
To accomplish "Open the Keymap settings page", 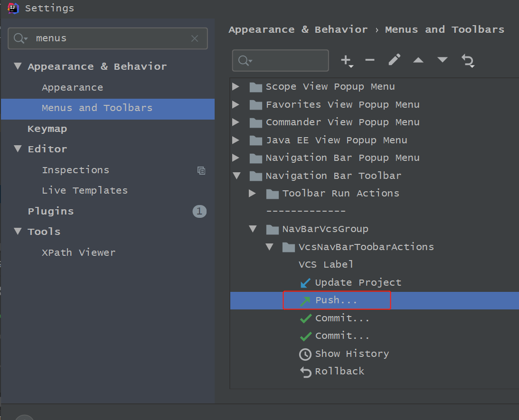I will (x=47, y=129).
